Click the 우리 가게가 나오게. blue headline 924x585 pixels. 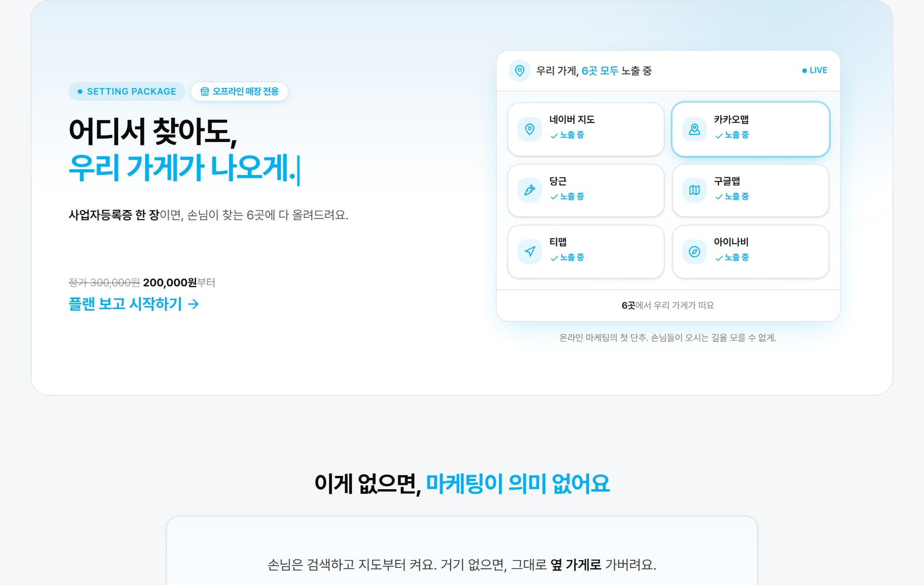tap(182, 167)
